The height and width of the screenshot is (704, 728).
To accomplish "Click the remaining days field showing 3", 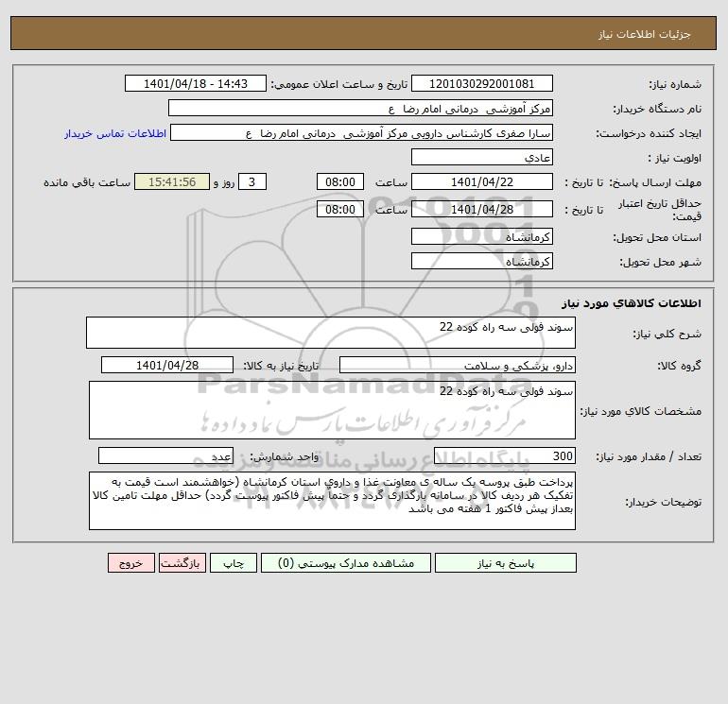I will tap(252, 182).
